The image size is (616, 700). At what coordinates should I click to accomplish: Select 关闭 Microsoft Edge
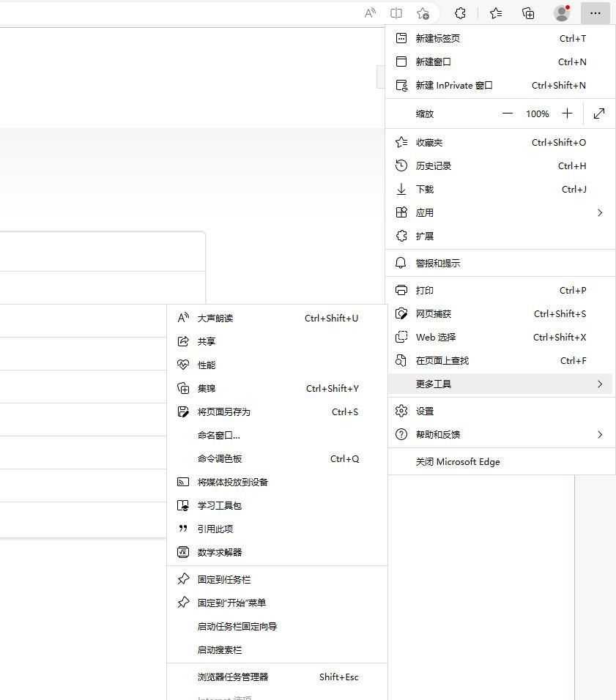coord(500,461)
